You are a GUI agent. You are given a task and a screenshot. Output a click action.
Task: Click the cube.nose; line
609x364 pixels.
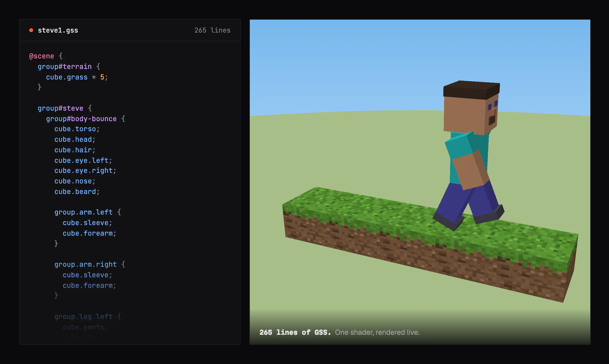pyautogui.click(x=75, y=181)
